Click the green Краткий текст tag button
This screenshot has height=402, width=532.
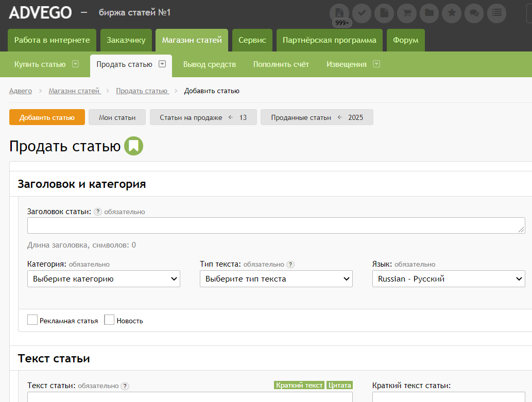coord(299,385)
